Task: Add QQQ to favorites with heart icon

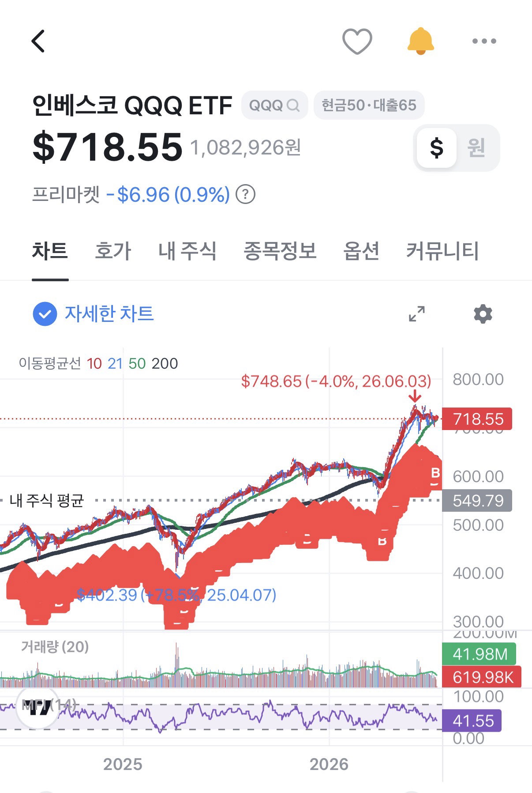Action: (357, 42)
